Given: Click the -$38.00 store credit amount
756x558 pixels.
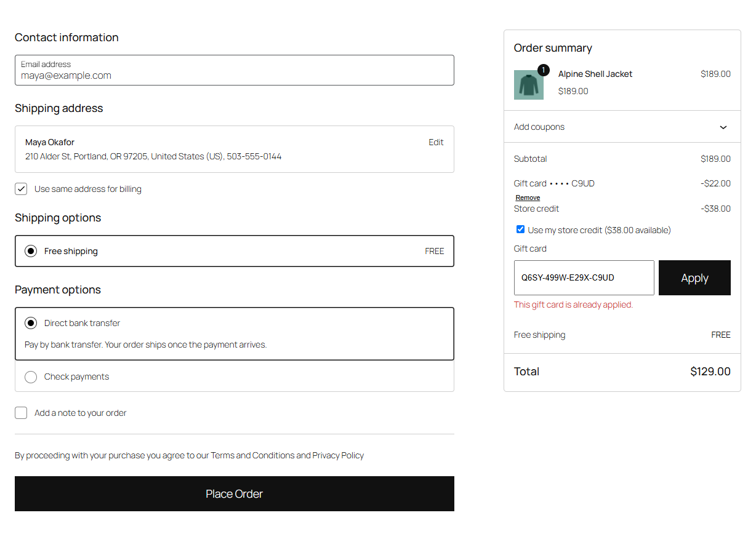Looking at the screenshot, I should point(715,209).
